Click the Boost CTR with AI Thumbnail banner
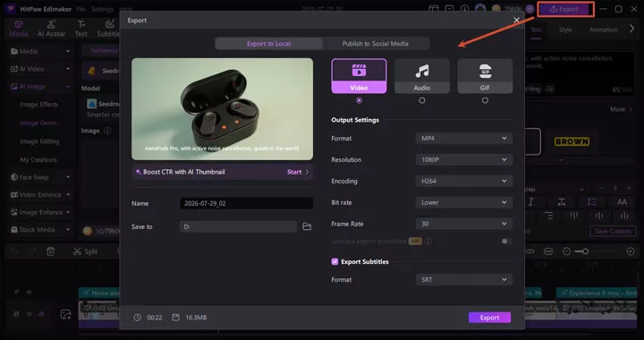Screen dimensions: 644x340 (222, 172)
